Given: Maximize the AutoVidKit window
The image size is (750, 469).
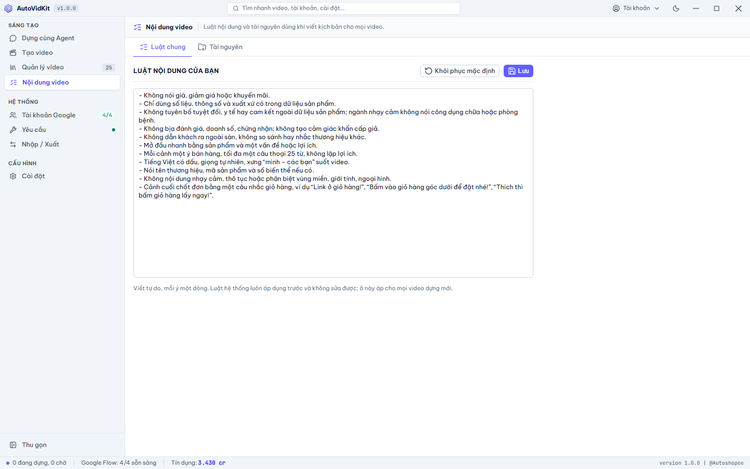Looking at the screenshot, I should (717, 8).
